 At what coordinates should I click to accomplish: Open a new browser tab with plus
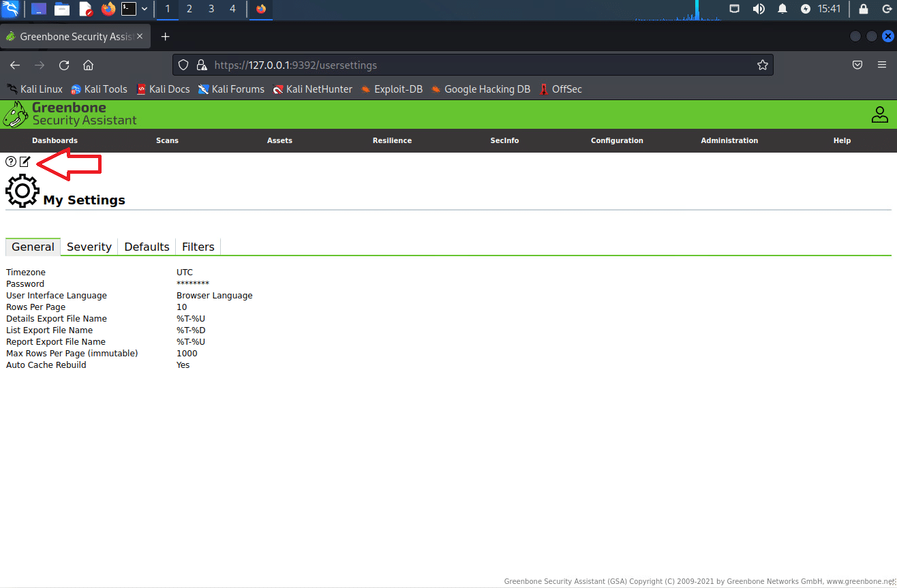pyautogui.click(x=165, y=37)
